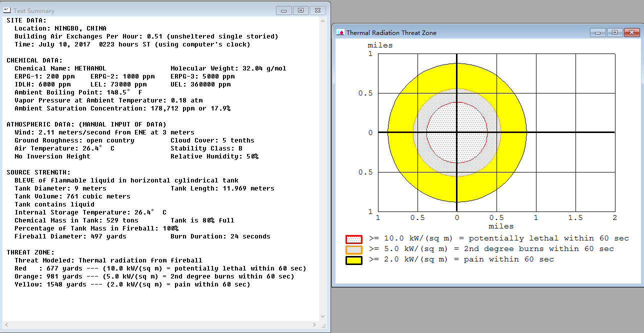This screenshot has height=333, width=644.
Task: Click the 'Building Air Exchanges Per Hour' line
Action: pos(146,36)
